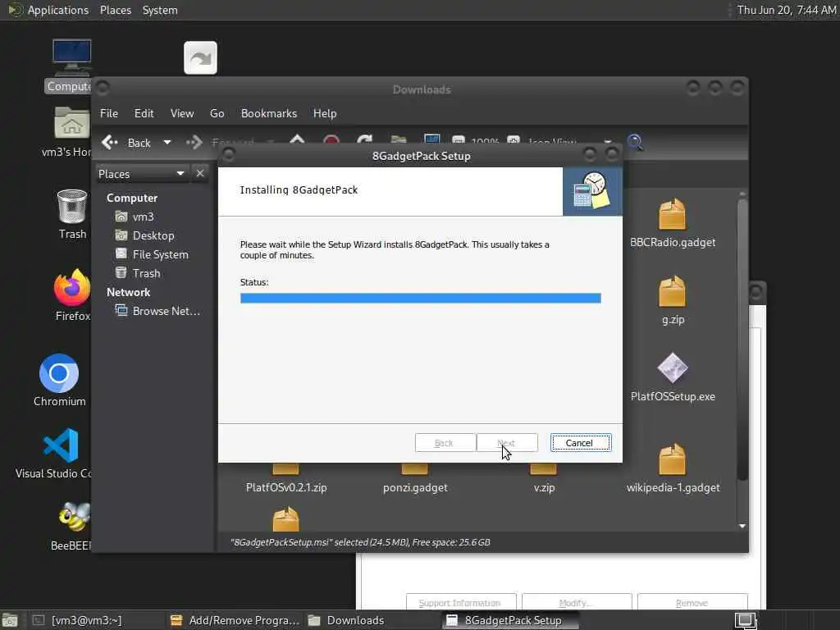The width and height of the screenshot is (840, 630).
Task: Select wikipedia-1.gadget file
Action: coord(673,468)
